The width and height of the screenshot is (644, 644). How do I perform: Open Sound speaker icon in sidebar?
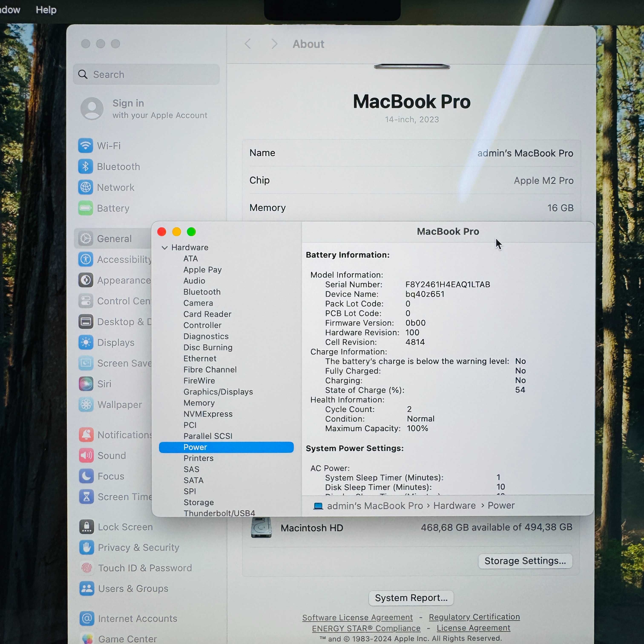coord(86,455)
